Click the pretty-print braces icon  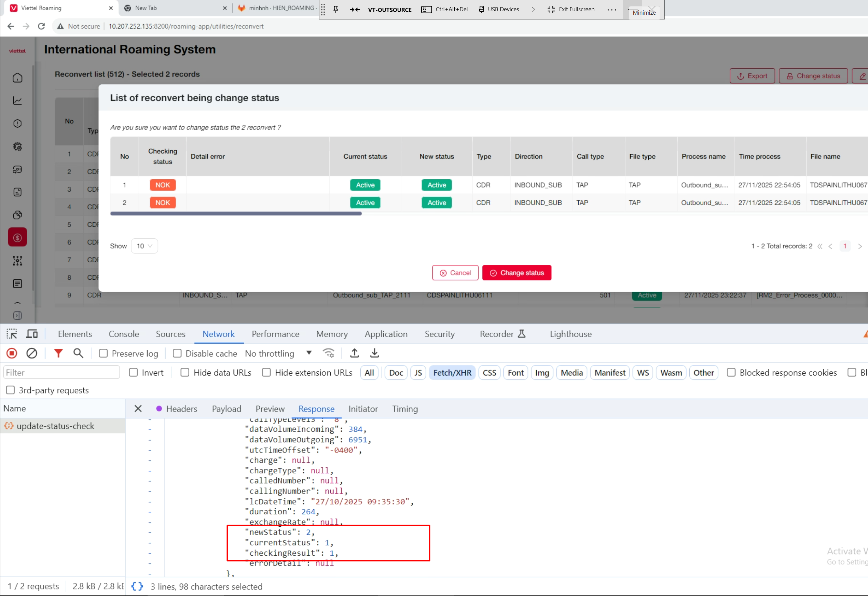click(137, 586)
